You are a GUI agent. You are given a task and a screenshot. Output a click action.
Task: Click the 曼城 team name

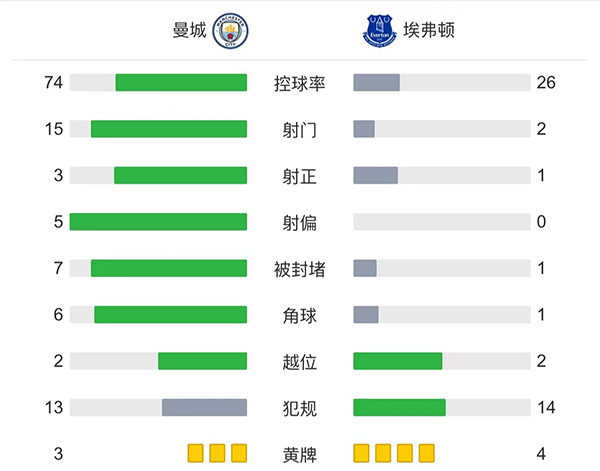pos(189,31)
